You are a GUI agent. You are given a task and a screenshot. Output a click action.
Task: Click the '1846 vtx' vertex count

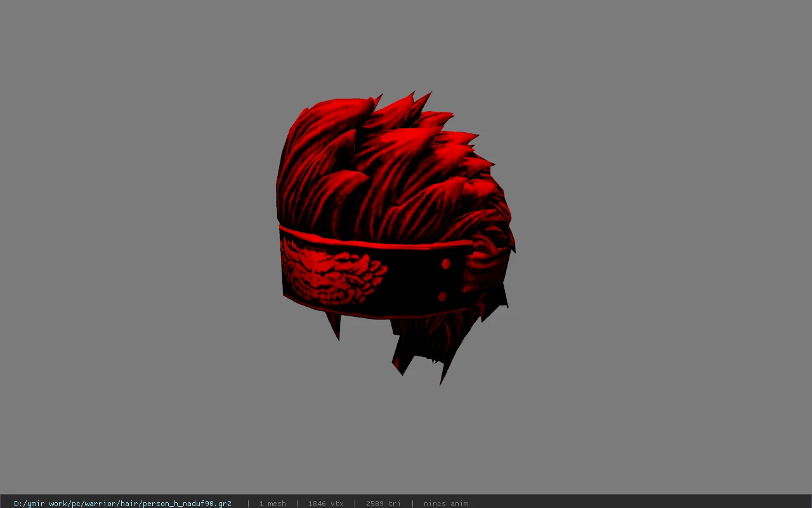coord(326,504)
